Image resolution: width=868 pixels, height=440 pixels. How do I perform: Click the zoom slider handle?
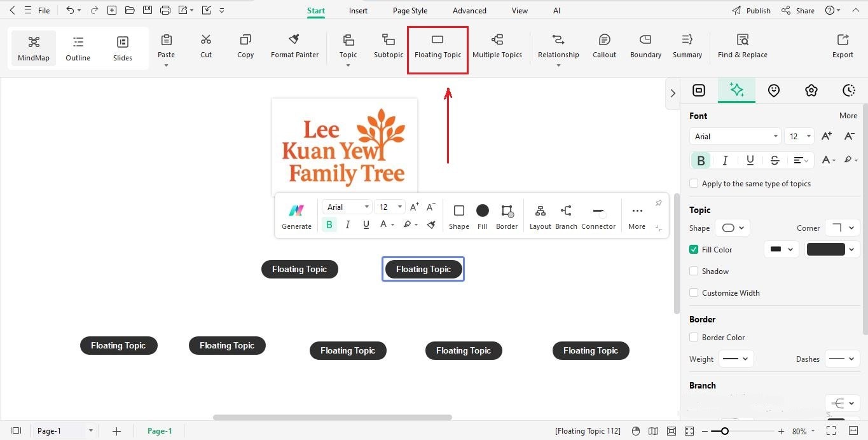724,431
